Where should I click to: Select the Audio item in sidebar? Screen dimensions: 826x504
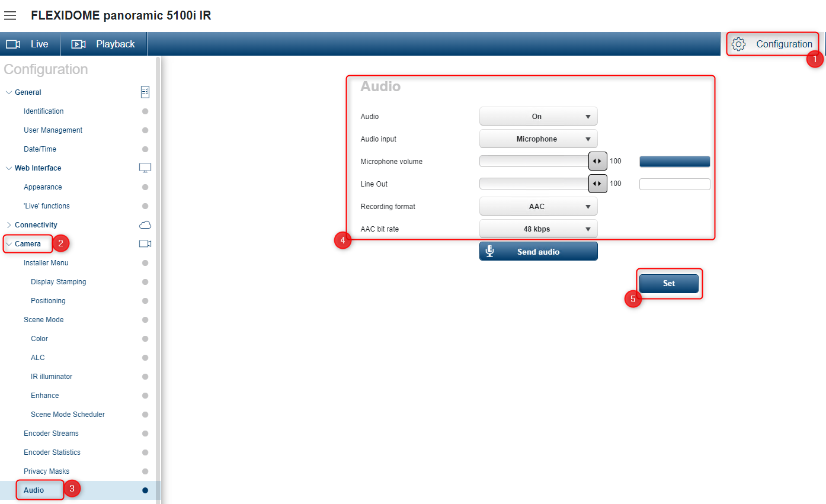coord(34,490)
